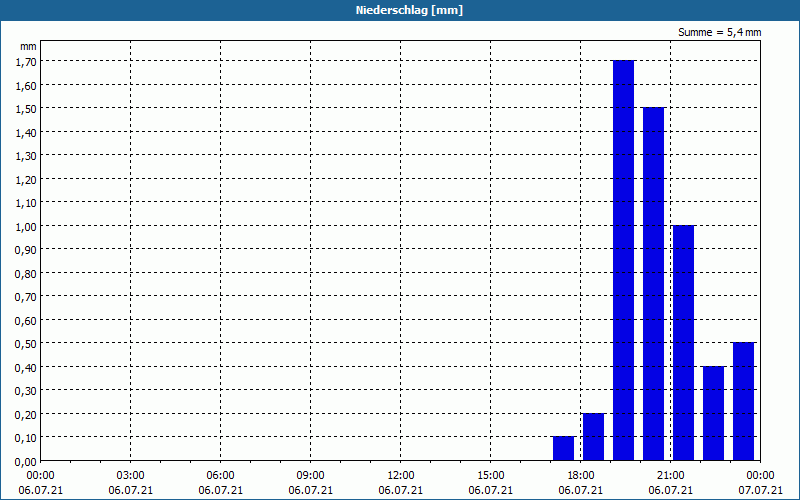Click the 0,80 y-axis label
800x500 pixels.
click(x=26, y=274)
